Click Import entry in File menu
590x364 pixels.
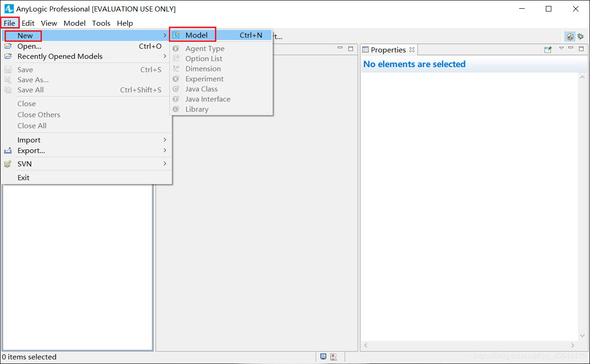87,140
